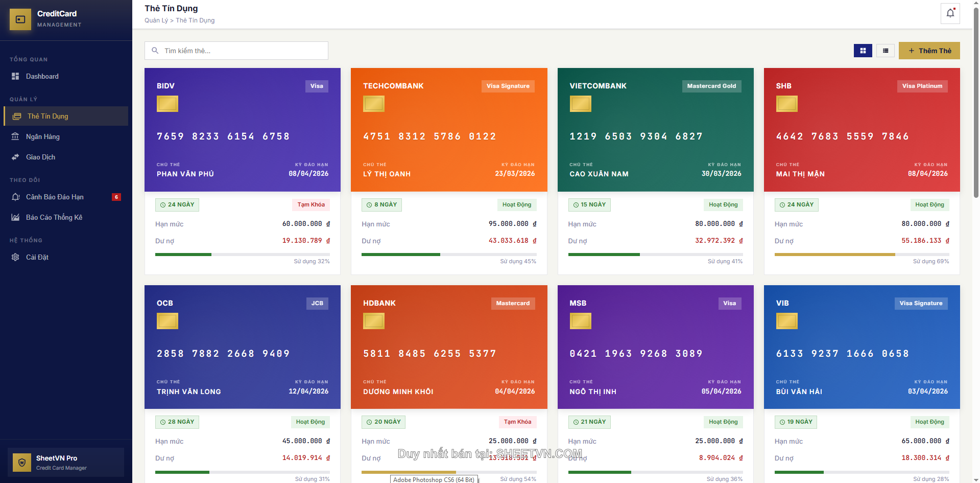Click the red badge showing 6 alerts

click(x=116, y=197)
